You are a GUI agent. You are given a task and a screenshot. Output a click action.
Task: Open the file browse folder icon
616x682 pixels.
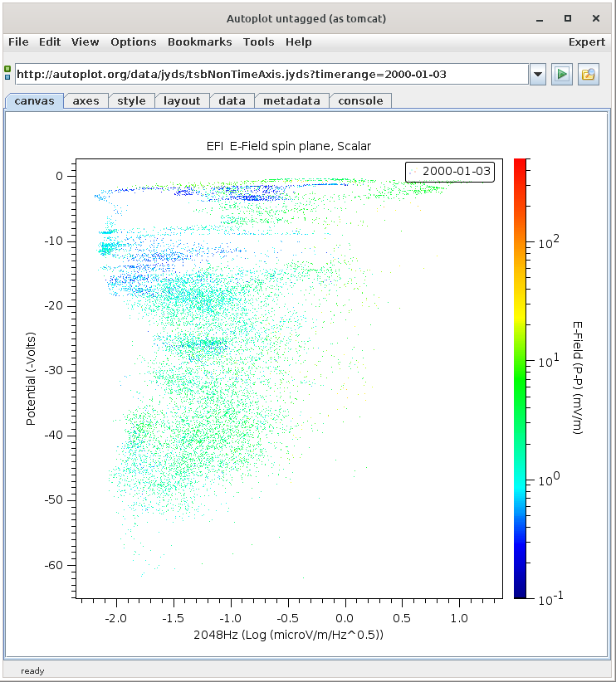click(x=589, y=74)
